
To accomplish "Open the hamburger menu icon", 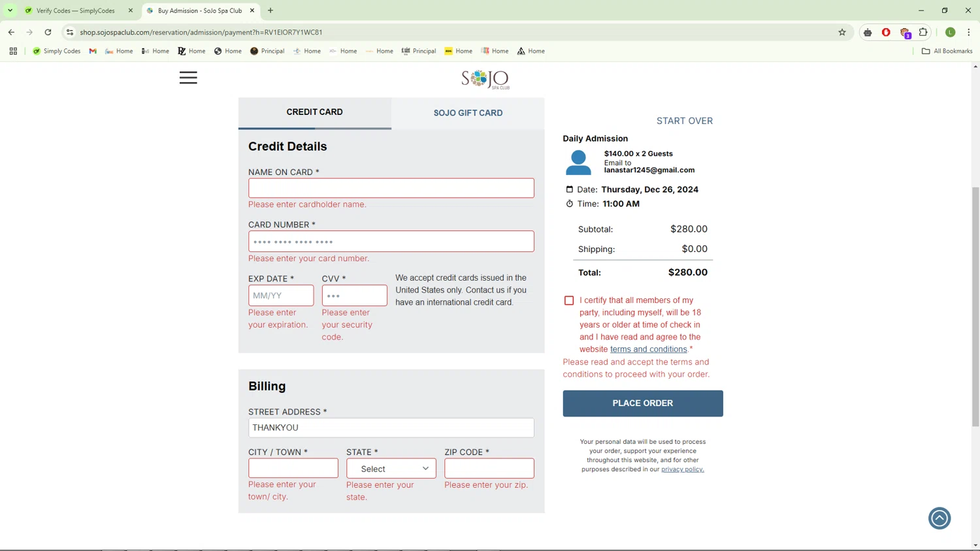I will (x=188, y=78).
